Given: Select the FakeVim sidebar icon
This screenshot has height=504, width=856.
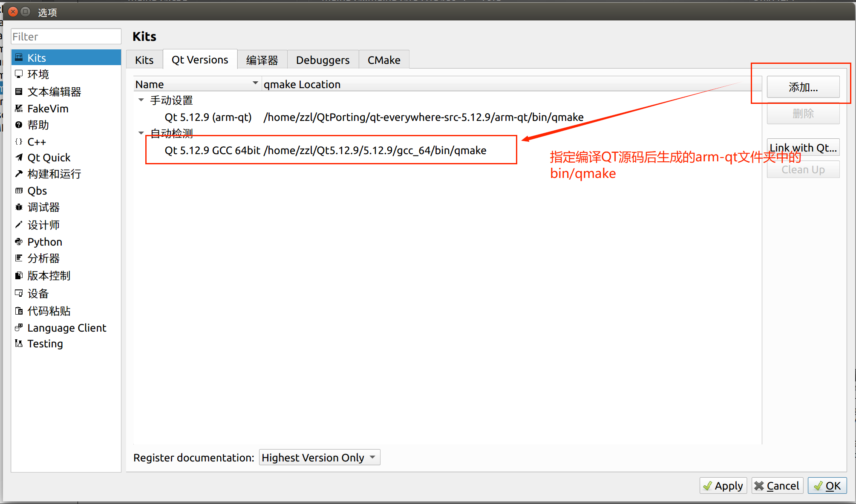Looking at the screenshot, I should (x=19, y=108).
